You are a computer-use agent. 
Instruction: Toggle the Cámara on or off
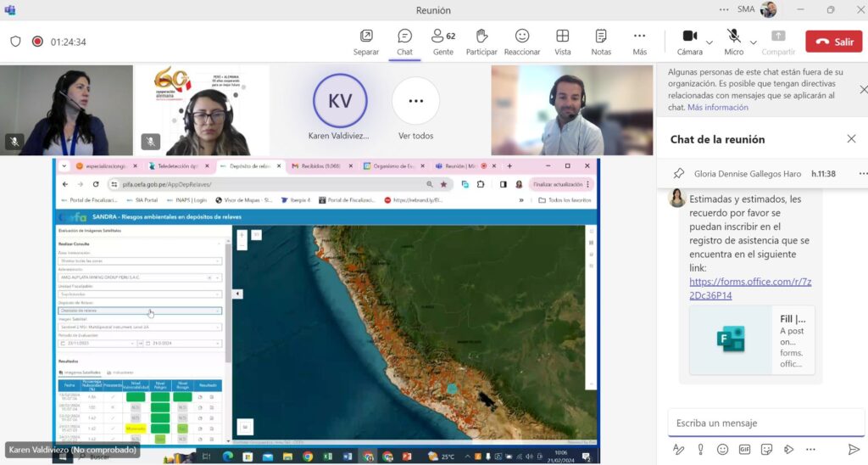(x=689, y=42)
